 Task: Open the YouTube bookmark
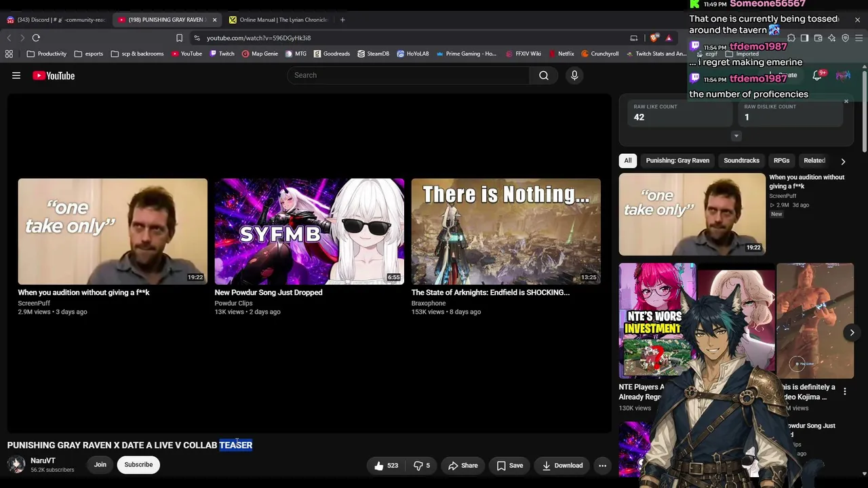click(x=186, y=54)
